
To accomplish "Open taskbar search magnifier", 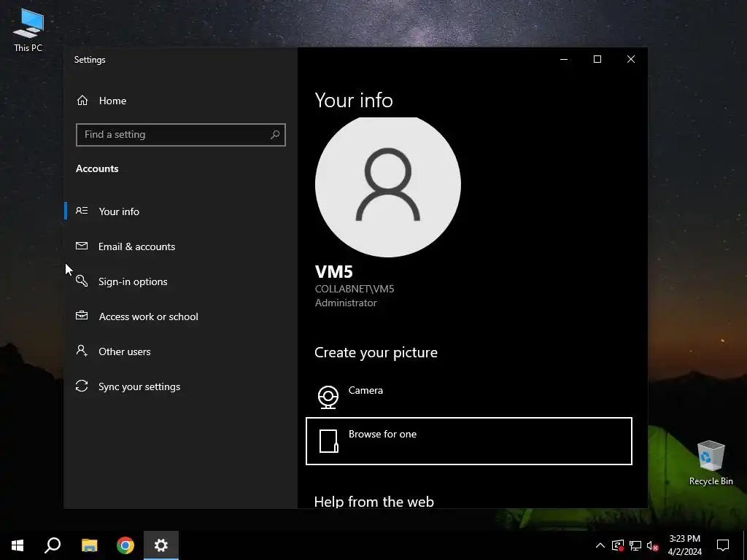I will (53, 545).
